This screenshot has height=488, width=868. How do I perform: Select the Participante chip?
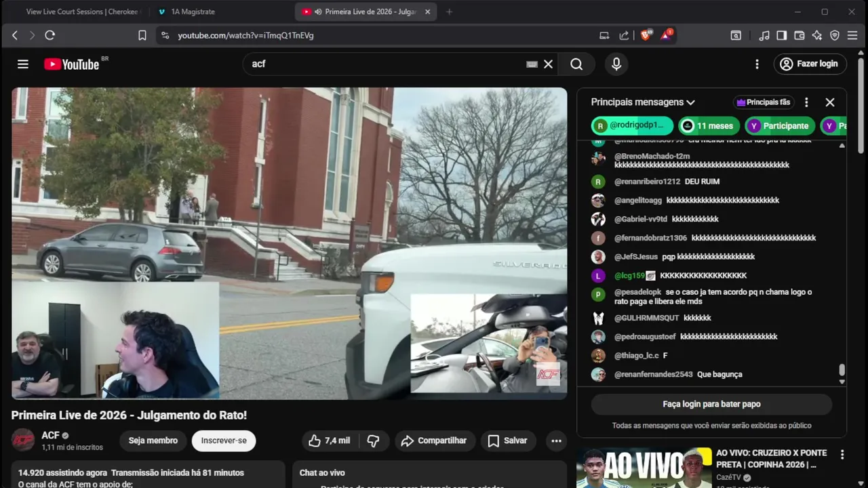tap(780, 125)
